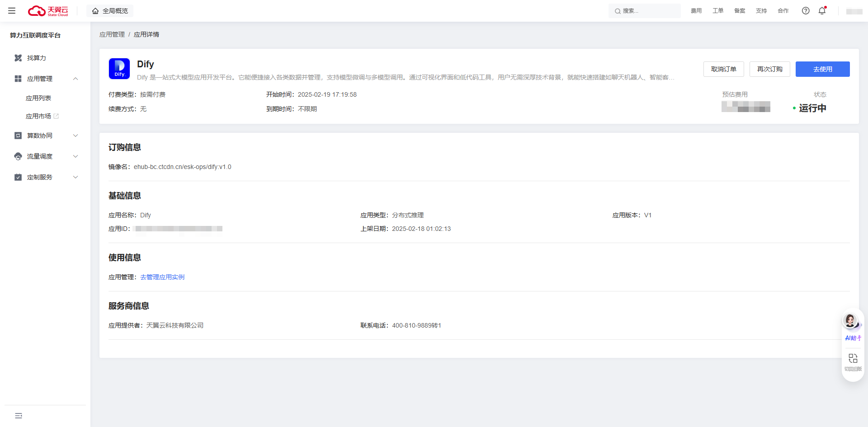Click the sidebar title 算力互联调度平台

point(35,35)
